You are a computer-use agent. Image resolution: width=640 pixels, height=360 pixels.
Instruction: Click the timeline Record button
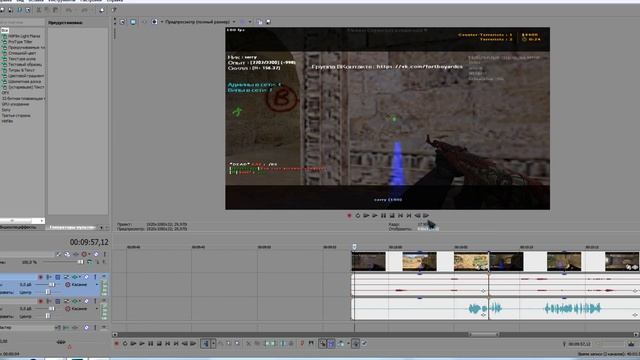(x=116, y=344)
